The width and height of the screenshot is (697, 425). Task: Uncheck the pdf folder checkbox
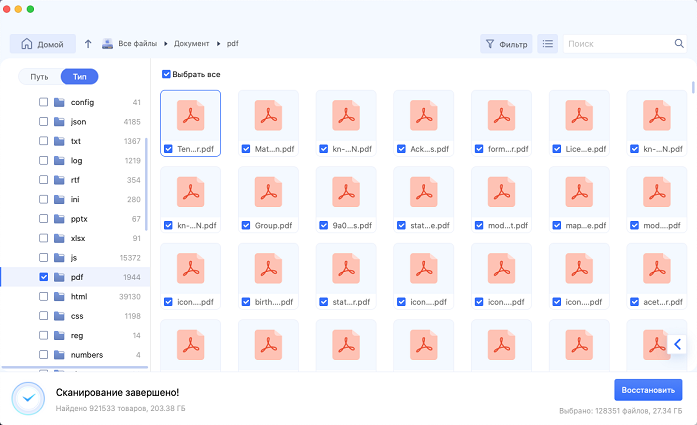point(44,277)
